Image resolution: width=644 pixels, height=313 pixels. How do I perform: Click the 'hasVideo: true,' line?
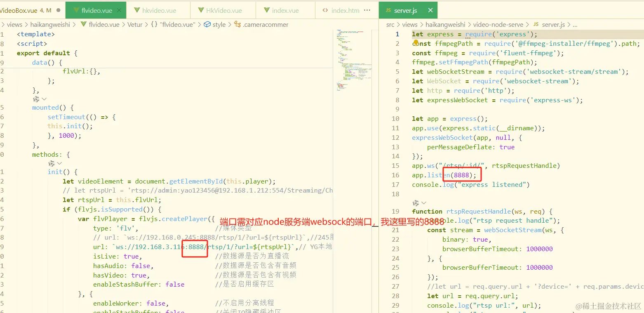point(122,275)
